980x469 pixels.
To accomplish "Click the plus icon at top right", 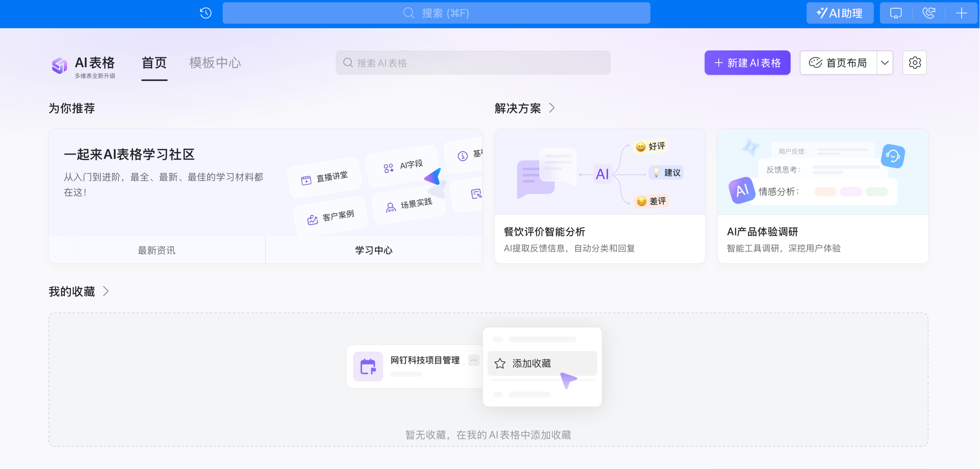I will pyautogui.click(x=961, y=13).
